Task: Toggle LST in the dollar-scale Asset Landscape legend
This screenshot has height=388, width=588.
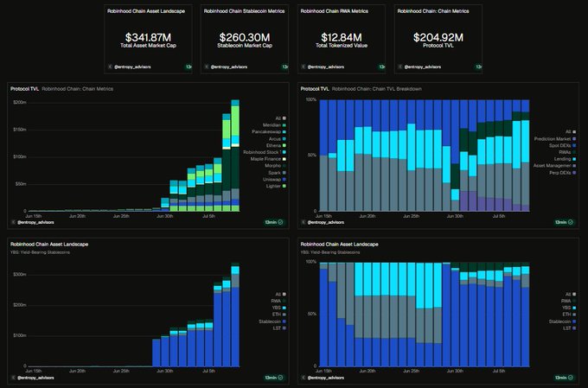Action: coord(279,328)
